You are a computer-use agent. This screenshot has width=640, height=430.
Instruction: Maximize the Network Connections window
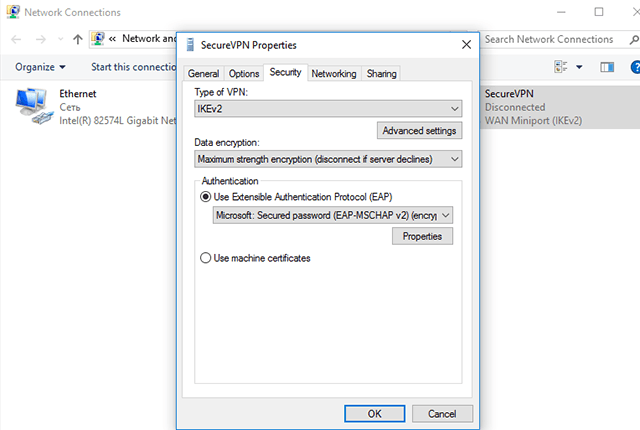coord(599,12)
